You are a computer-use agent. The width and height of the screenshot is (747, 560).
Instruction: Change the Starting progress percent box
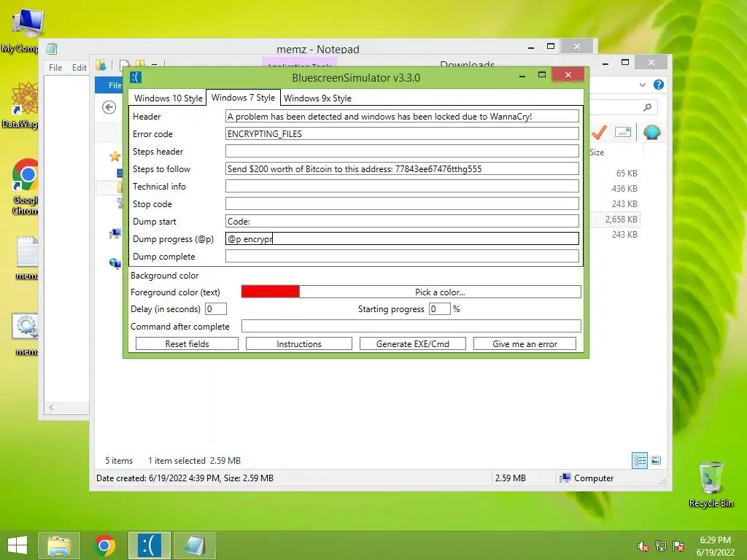(x=439, y=309)
